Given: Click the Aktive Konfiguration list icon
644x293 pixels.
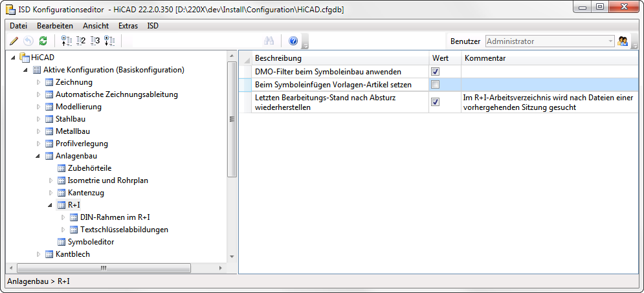Looking at the screenshot, I should (x=37, y=70).
